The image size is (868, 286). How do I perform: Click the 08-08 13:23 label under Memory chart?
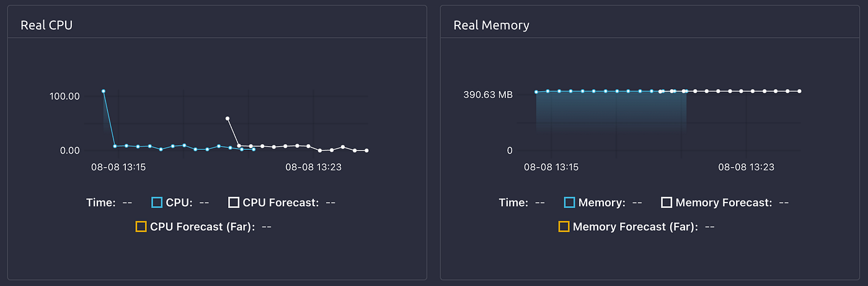pyautogui.click(x=746, y=167)
